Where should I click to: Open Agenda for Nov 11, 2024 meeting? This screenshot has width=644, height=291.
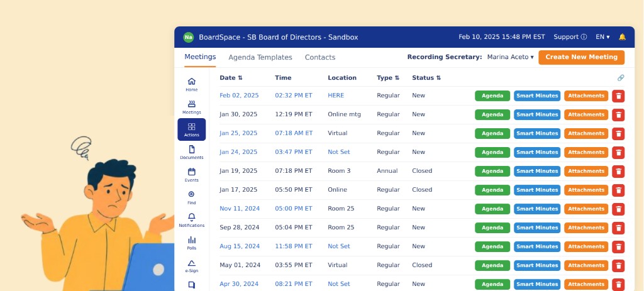click(492, 209)
